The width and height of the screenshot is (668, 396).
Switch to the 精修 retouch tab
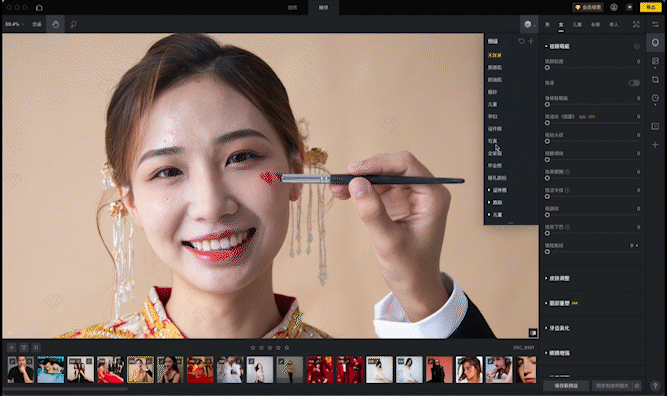(x=323, y=7)
